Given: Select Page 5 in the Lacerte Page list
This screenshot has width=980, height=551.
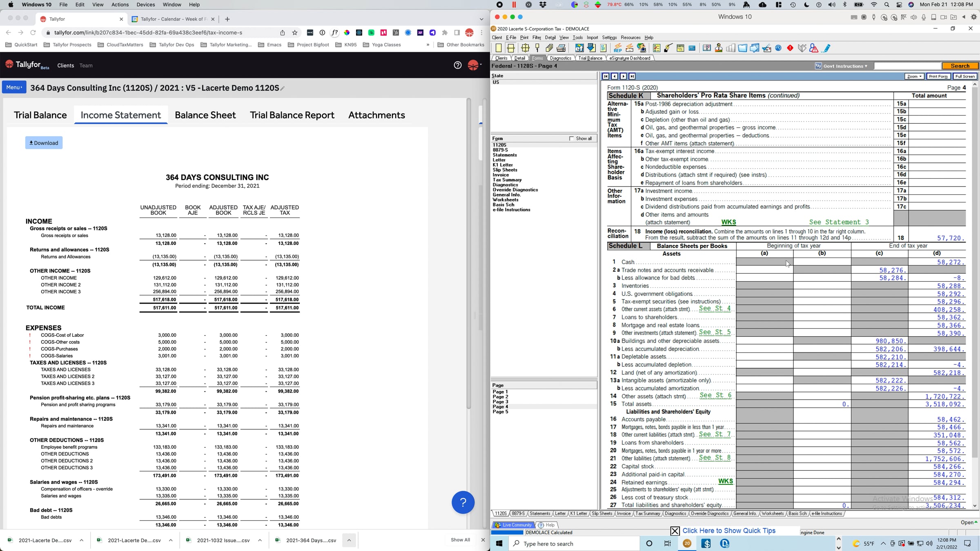Looking at the screenshot, I should (500, 412).
